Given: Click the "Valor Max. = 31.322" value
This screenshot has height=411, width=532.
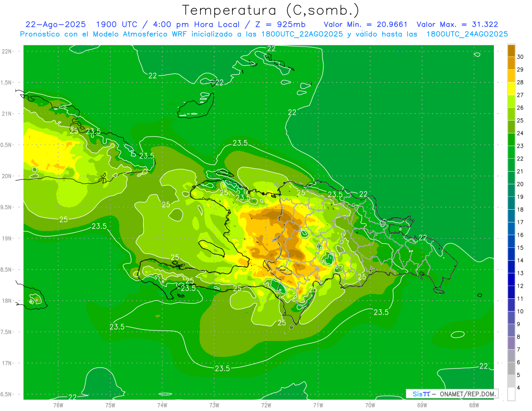Looking at the screenshot, I should click(x=457, y=24).
